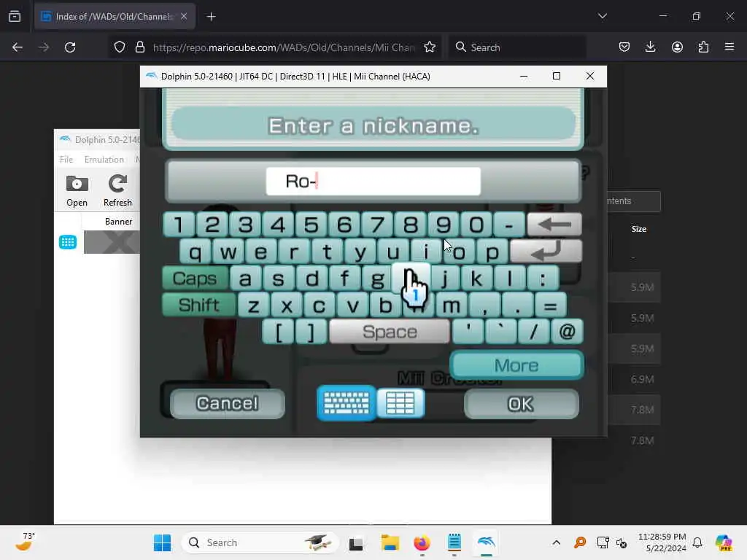Open the File menu in Dolphin
Screen dimensions: 747x560
click(66, 160)
